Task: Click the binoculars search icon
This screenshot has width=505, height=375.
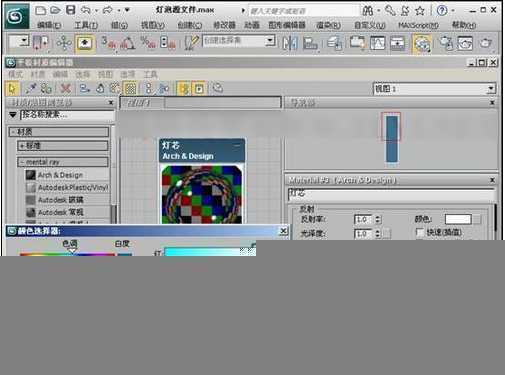Action: tap(368, 11)
